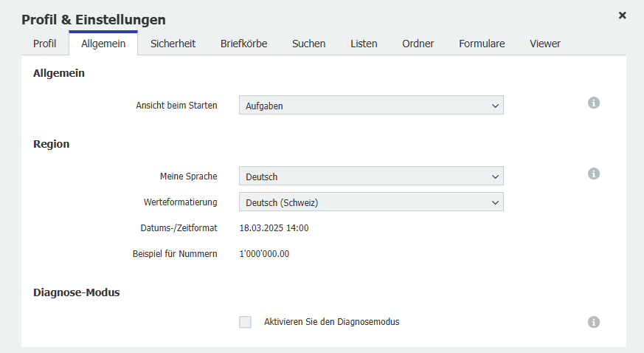The image size is (644, 353).
Task: Open the Werteformatierung dropdown
Action: click(371, 202)
